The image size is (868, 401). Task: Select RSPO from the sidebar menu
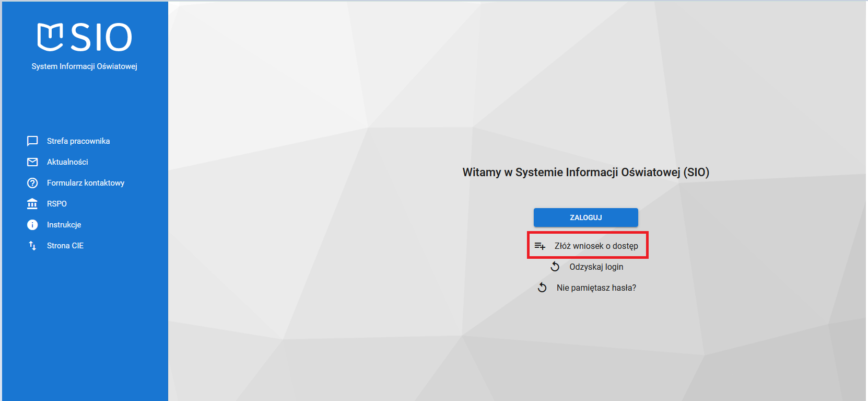coord(57,204)
